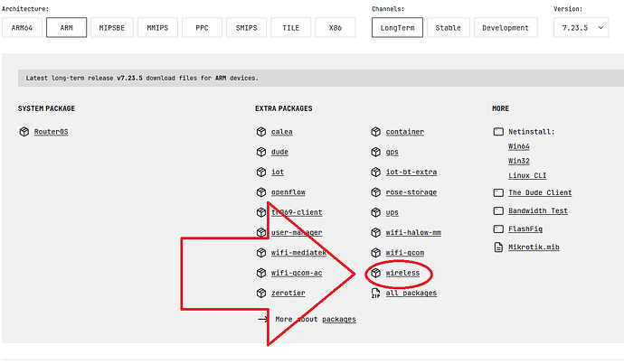
Task: Download Netinstall Win64
Action: [518, 146]
